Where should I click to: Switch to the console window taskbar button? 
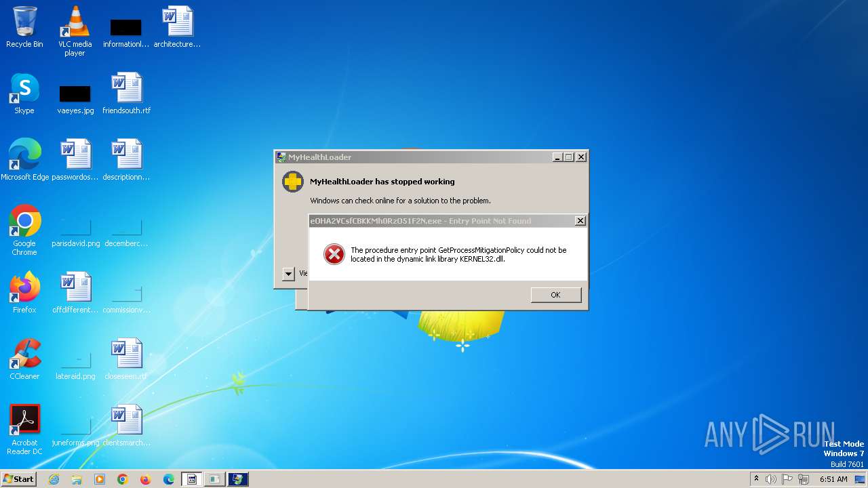192,479
